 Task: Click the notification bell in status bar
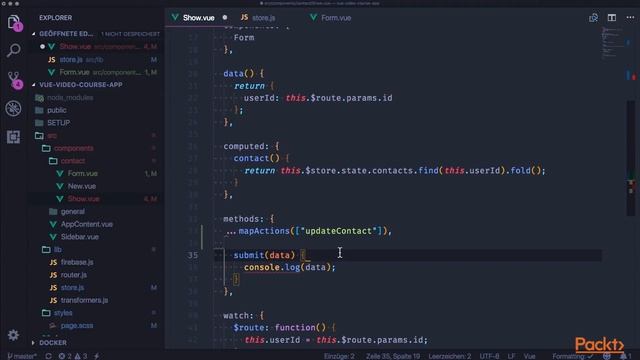[x=625, y=356]
